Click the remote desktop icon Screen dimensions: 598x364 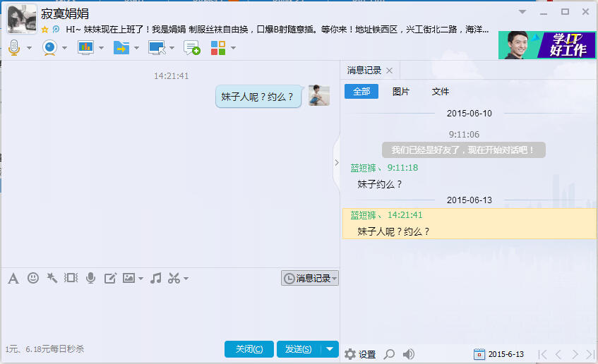pyautogui.click(x=157, y=48)
